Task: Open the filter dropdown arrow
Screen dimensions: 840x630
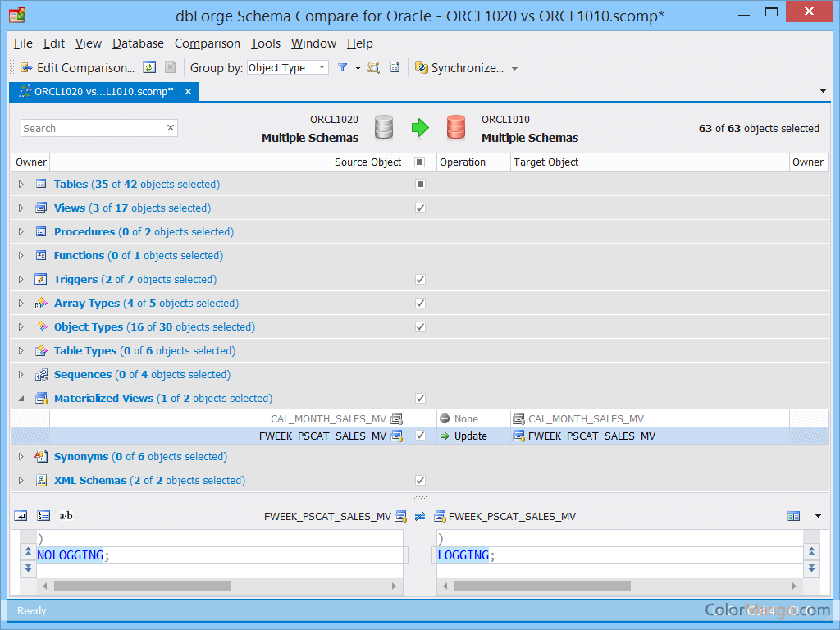Action: pos(358,68)
